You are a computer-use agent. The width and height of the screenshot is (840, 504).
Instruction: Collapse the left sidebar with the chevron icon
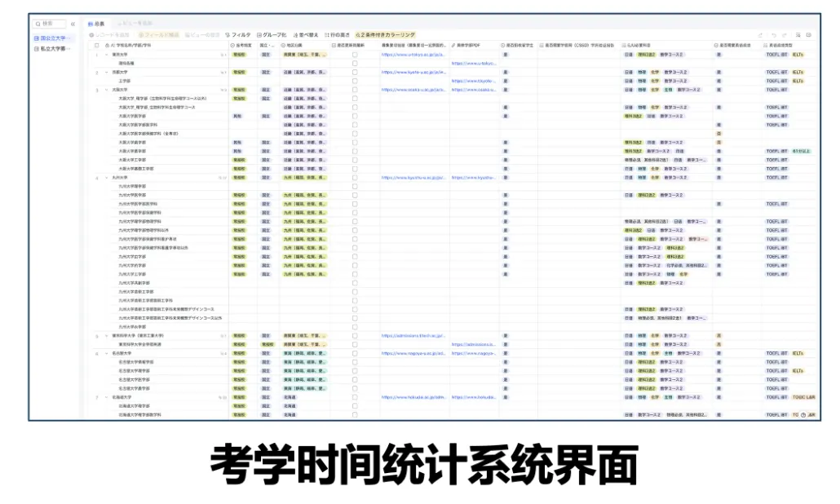click(x=73, y=24)
